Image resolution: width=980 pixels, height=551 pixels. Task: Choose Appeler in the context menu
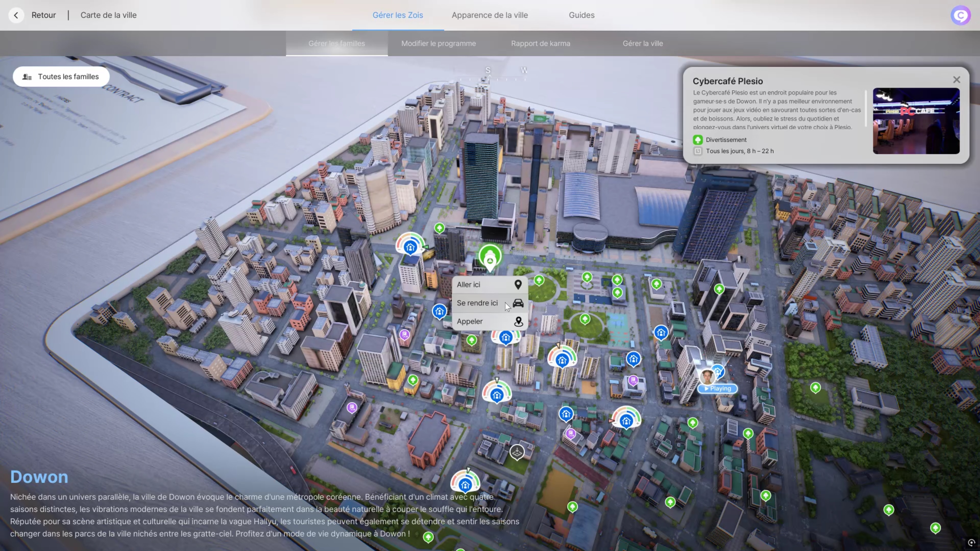pos(470,321)
